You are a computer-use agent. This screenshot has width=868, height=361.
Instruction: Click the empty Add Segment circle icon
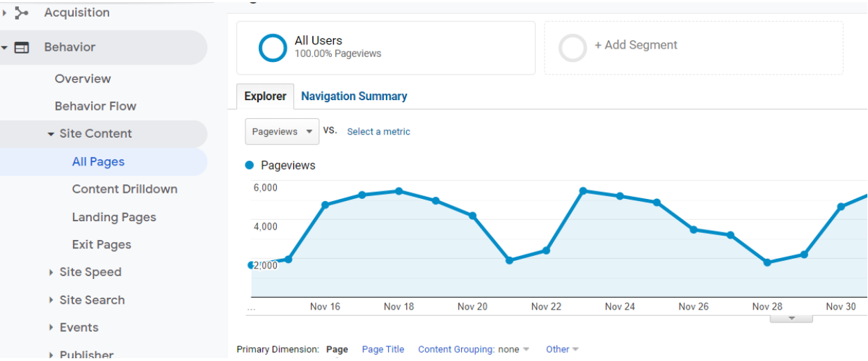coord(573,48)
